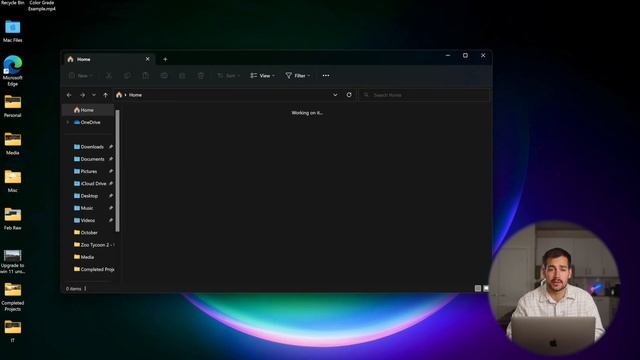Open Color Grade Example.mp4 on desktop
The image size is (640, 360).
(x=42, y=5)
